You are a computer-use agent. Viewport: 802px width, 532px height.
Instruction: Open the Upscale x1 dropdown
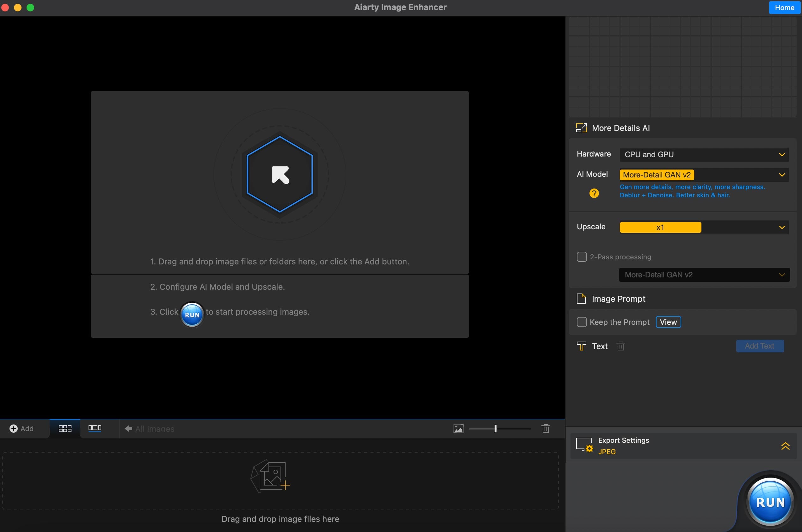tap(704, 227)
